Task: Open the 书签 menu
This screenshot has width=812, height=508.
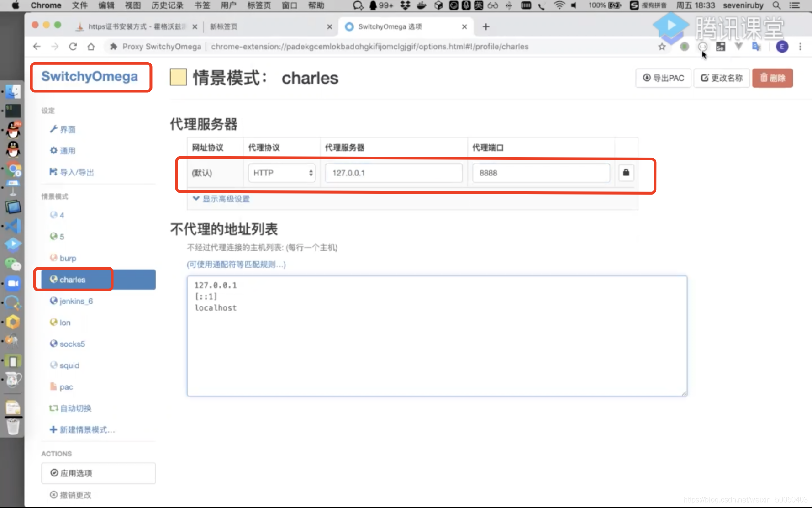Action: coord(202,5)
